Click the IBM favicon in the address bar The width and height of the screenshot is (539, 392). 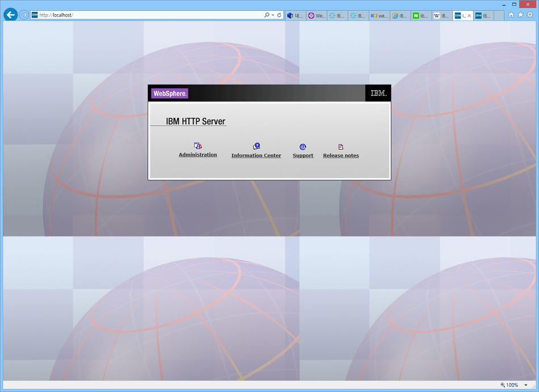click(35, 15)
